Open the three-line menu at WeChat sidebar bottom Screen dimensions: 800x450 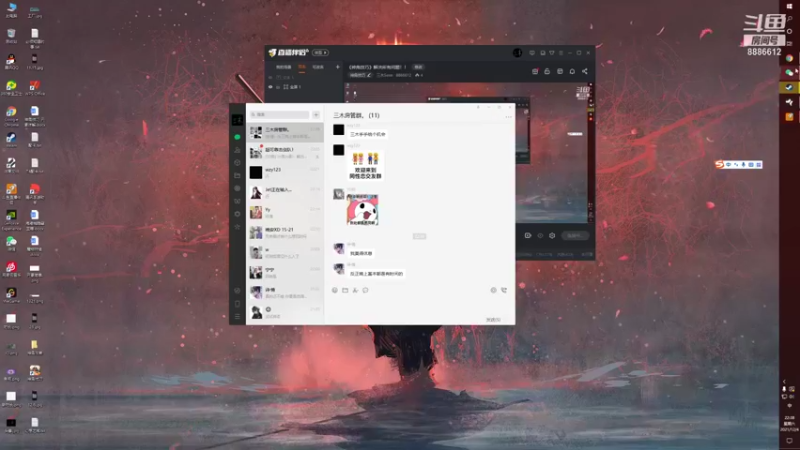click(237, 316)
